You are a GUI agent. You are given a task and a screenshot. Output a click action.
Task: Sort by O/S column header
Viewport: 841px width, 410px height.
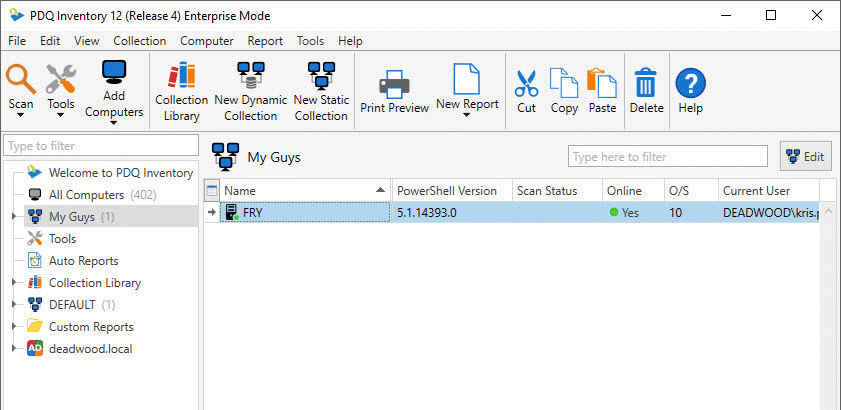[691, 191]
